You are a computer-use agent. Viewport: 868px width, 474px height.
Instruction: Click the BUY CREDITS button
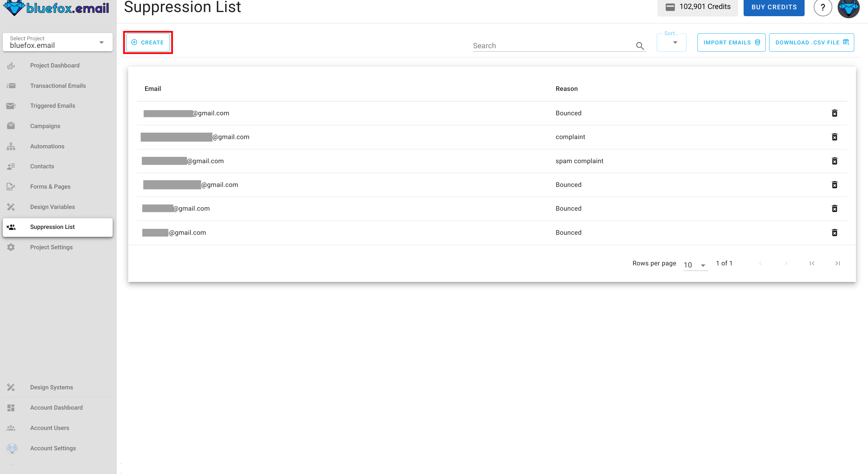pyautogui.click(x=774, y=7)
